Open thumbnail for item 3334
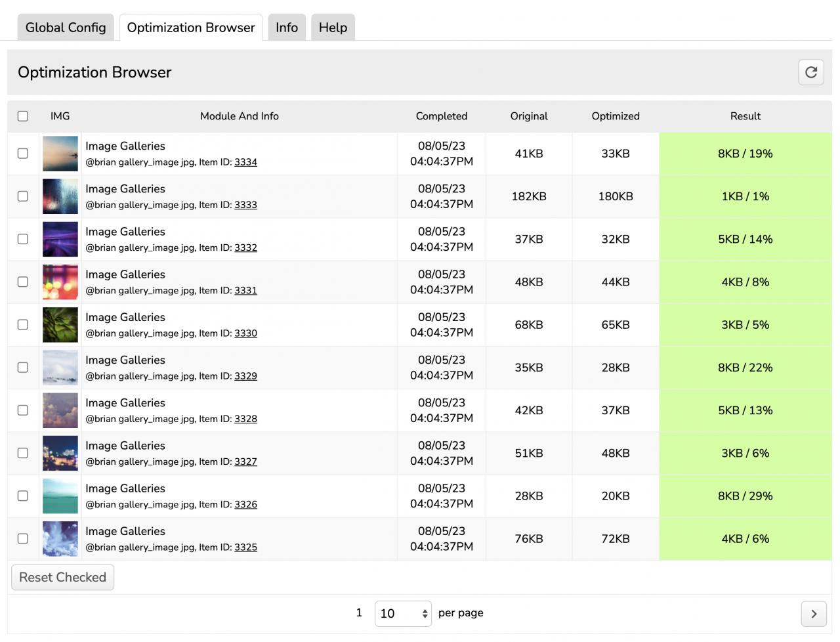The width and height of the screenshot is (840, 642). 60,154
